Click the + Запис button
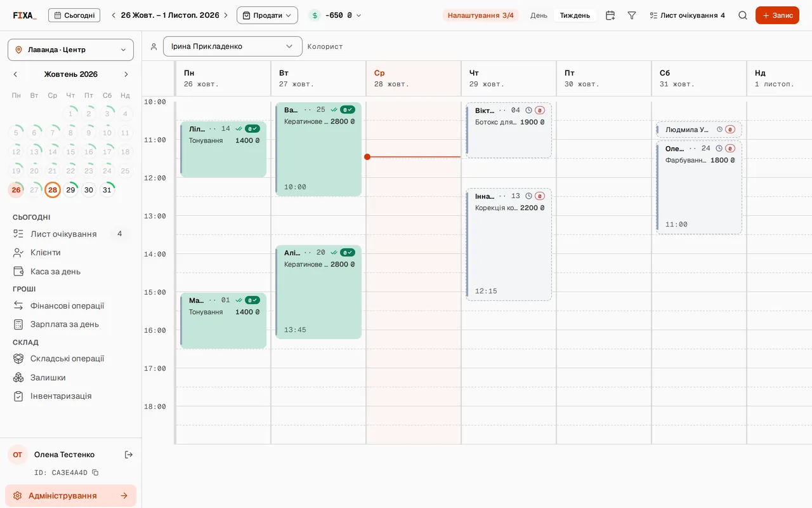The height and width of the screenshot is (508, 812). (777, 15)
